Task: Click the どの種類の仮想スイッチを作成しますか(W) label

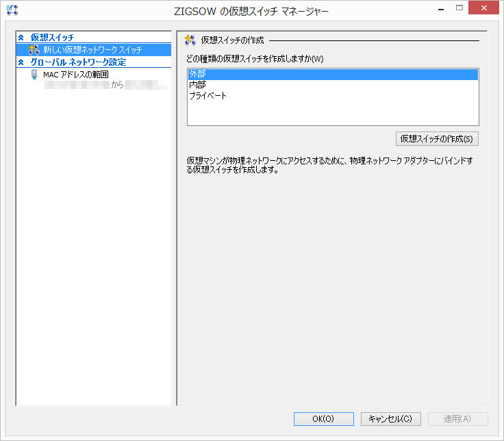Action: (255, 59)
